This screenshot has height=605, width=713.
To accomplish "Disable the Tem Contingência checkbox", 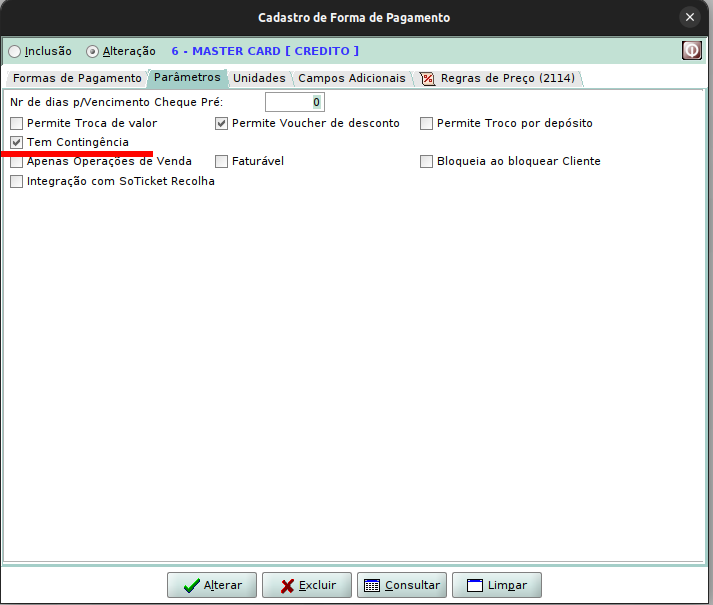I will tap(16, 142).
